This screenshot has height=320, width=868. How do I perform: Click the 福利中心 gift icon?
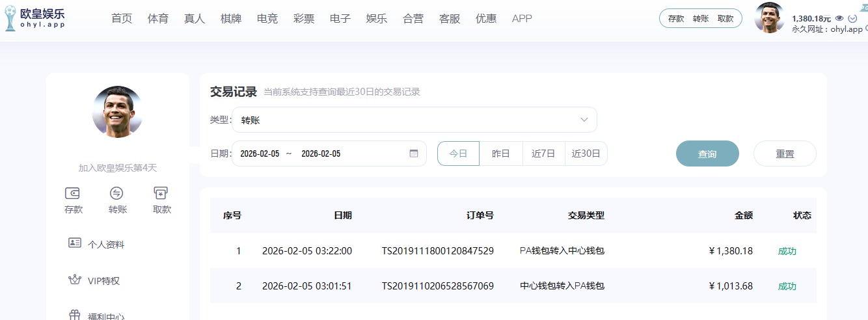tap(75, 315)
